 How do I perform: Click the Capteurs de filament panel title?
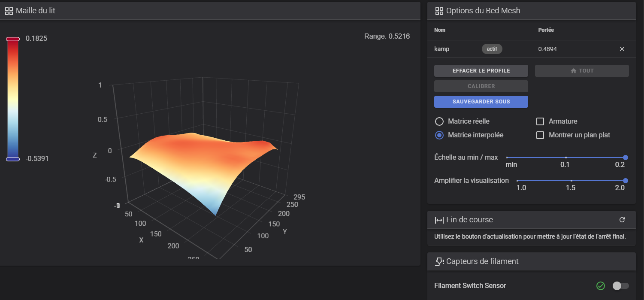[482, 261]
